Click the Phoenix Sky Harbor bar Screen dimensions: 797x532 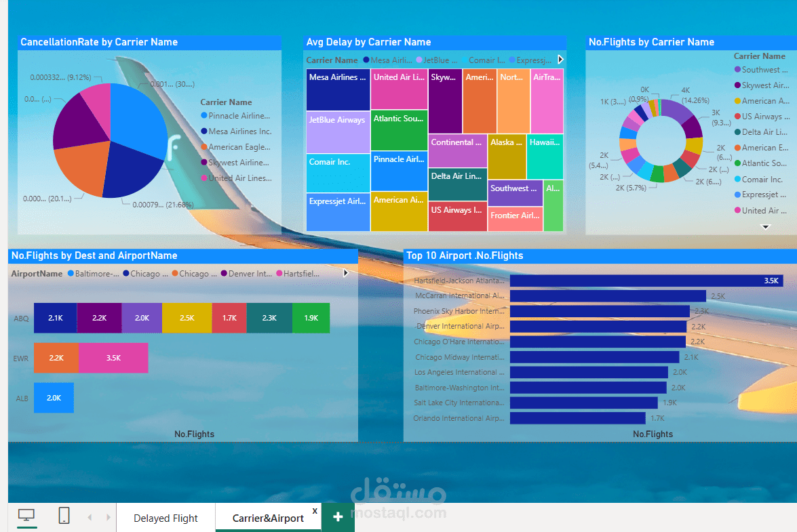pyautogui.click(x=600, y=311)
